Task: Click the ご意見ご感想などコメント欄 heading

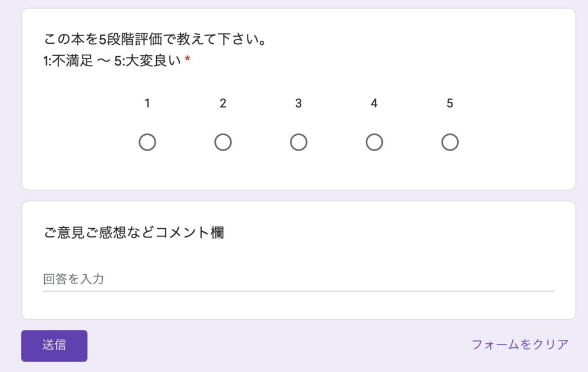Action: pos(134,232)
